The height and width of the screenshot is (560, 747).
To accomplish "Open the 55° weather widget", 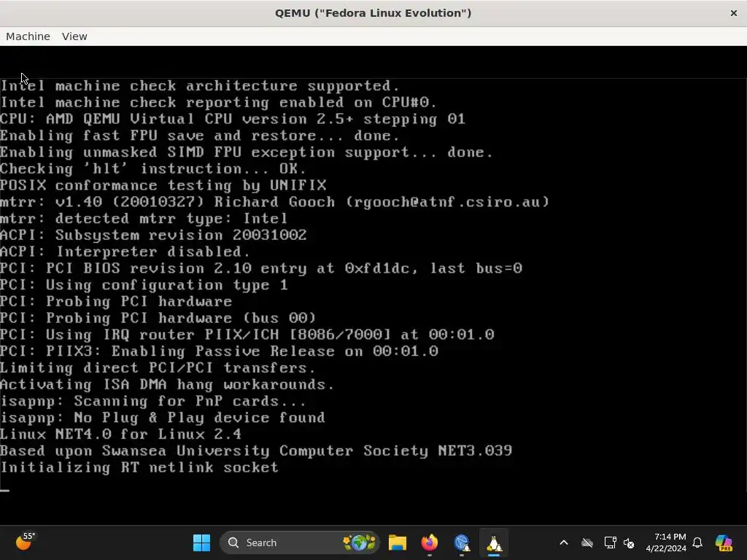I will coord(26,542).
